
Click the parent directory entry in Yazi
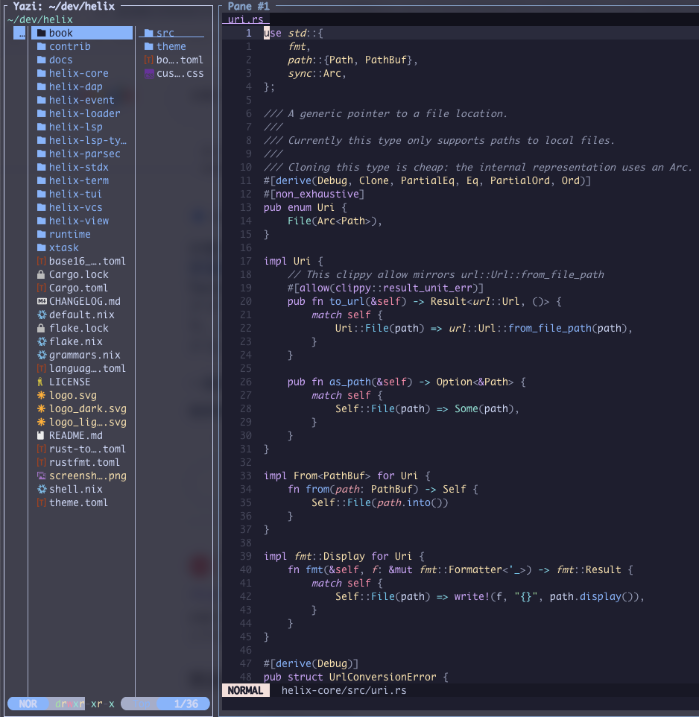[20, 33]
